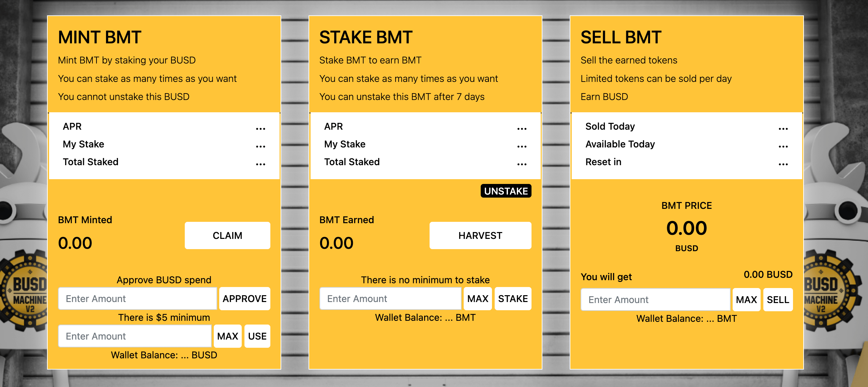Click Total Staked label in Stake BMT

point(352,162)
